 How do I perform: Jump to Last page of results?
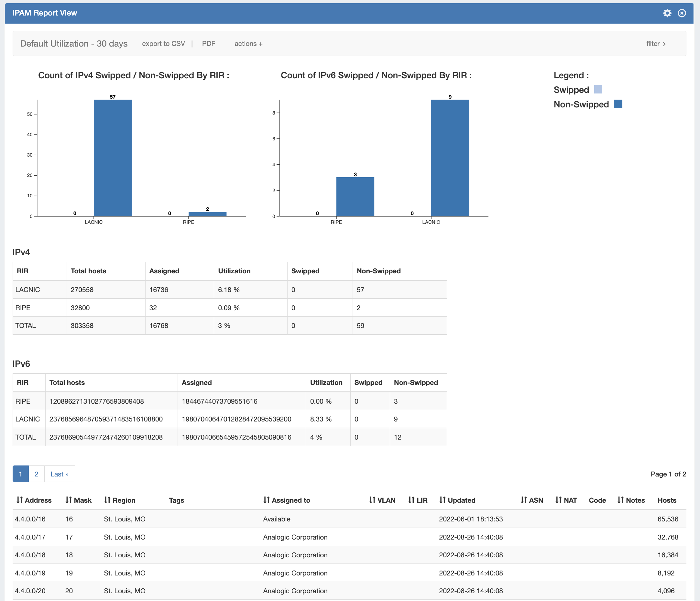tap(60, 474)
